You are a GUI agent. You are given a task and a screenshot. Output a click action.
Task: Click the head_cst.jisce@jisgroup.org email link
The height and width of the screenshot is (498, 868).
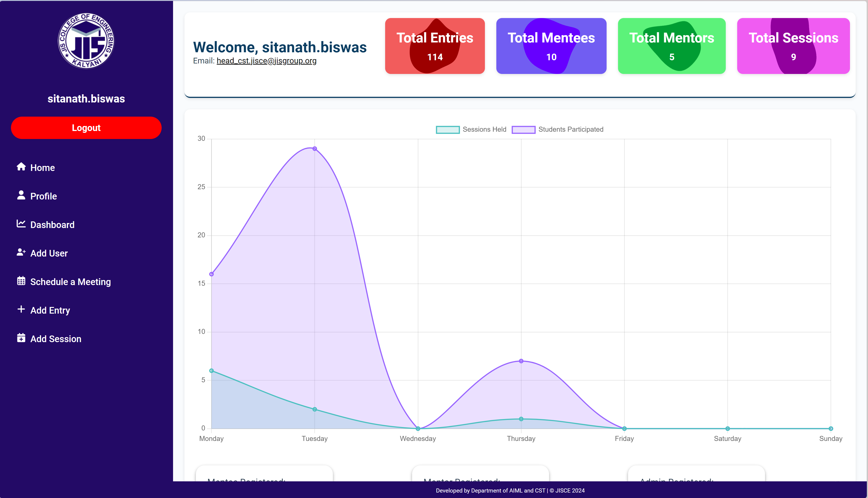coord(266,61)
